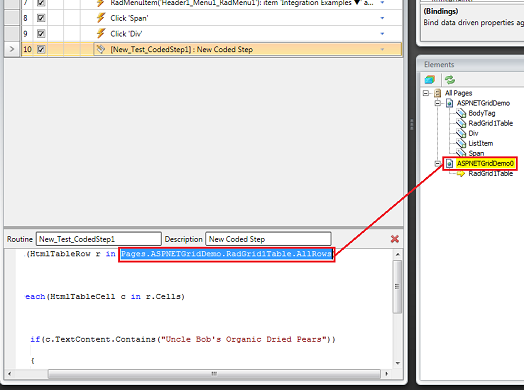Collapse the ASPNETGridDemo0 tree node
The height and width of the screenshot is (390, 524).
click(437, 163)
